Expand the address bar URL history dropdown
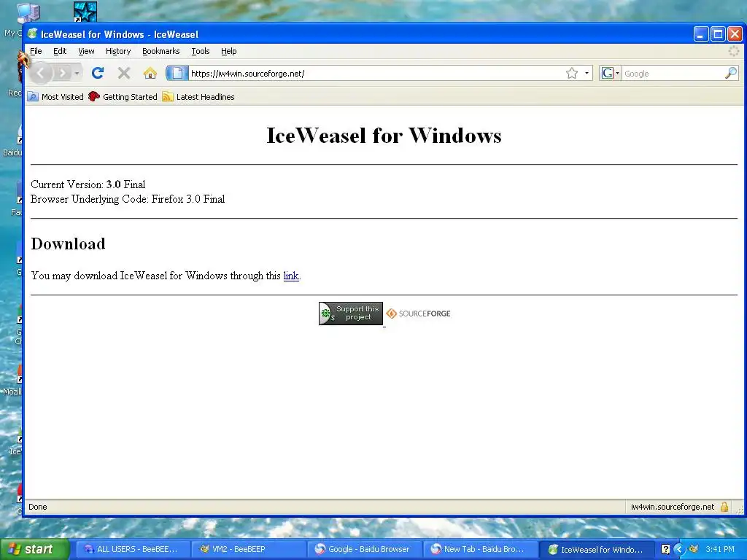The height and width of the screenshot is (560, 747). tap(587, 73)
